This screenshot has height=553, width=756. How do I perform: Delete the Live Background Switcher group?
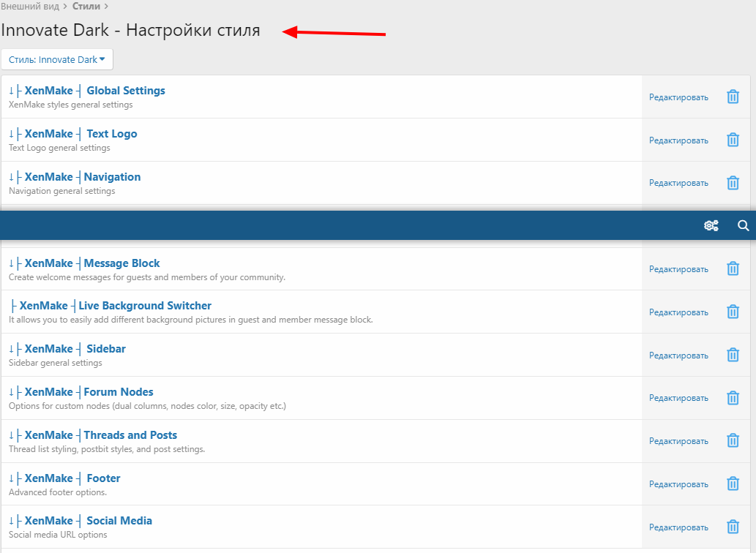tap(733, 312)
